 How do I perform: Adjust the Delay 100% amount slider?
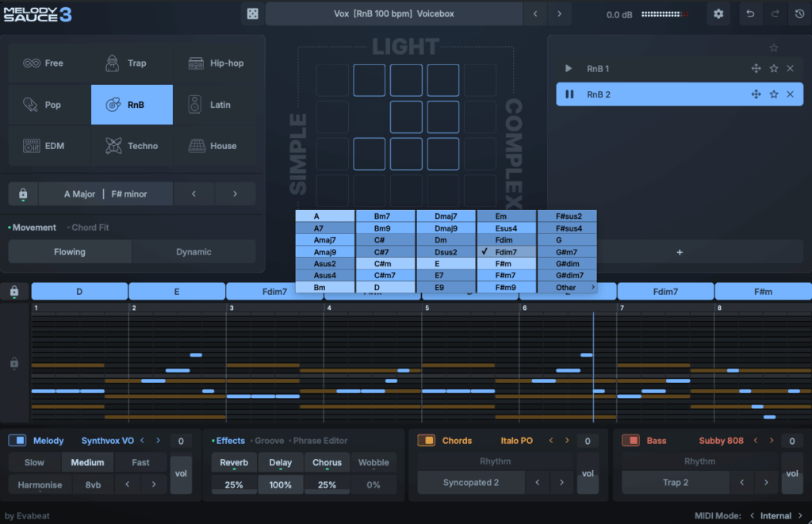[x=280, y=484]
